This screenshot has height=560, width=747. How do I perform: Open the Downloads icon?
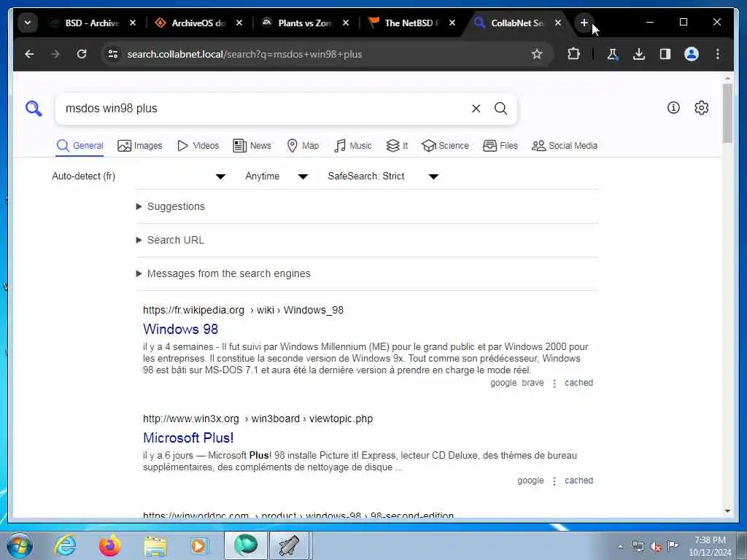click(x=639, y=54)
